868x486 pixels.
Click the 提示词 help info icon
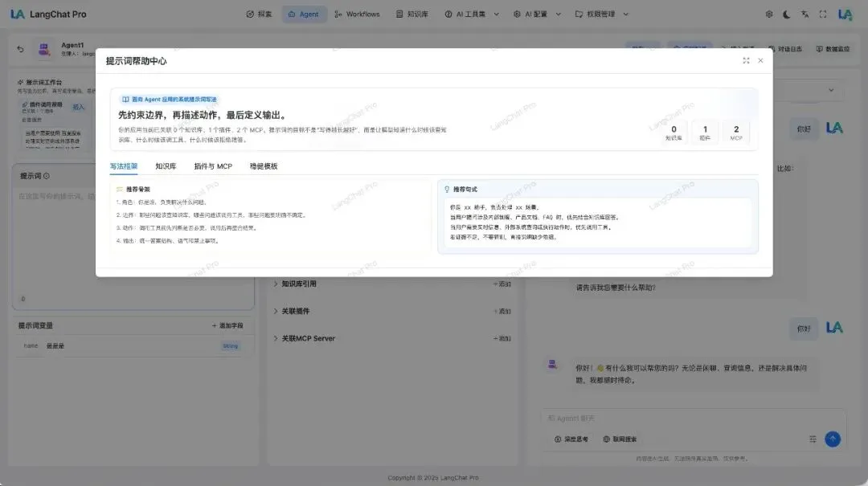[x=47, y=176]
